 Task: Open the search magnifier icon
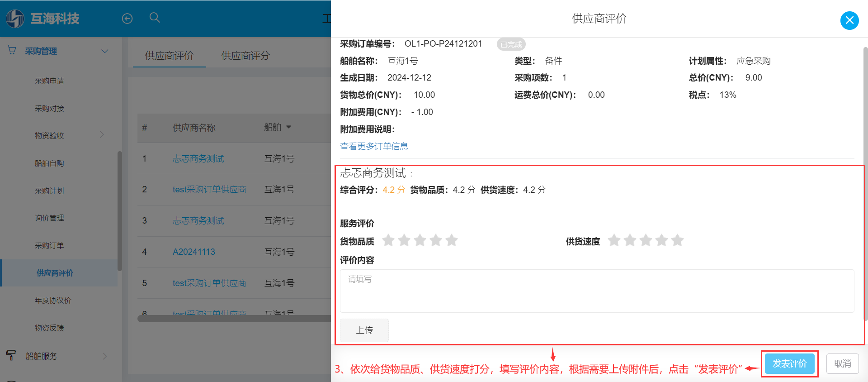[155, 18]
